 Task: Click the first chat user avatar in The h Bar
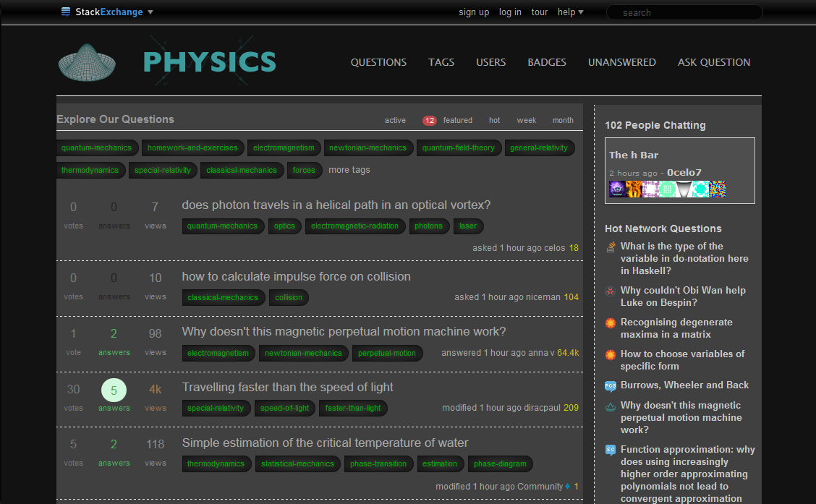pos(617,189)
